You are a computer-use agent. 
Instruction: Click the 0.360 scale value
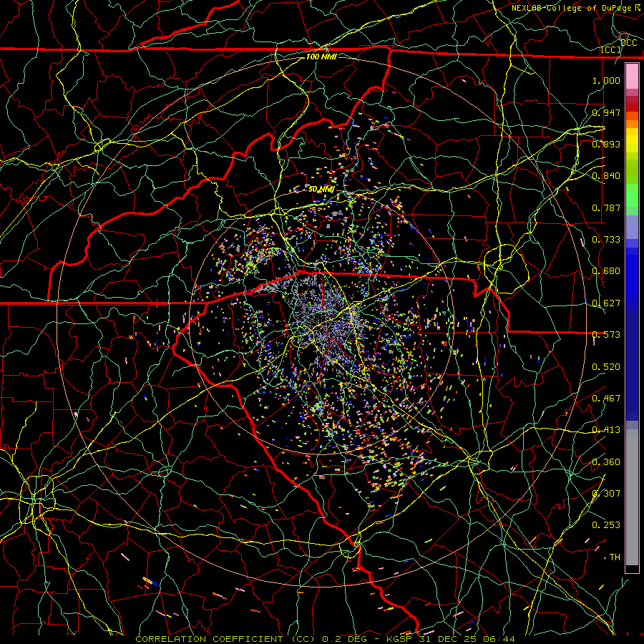606,462
